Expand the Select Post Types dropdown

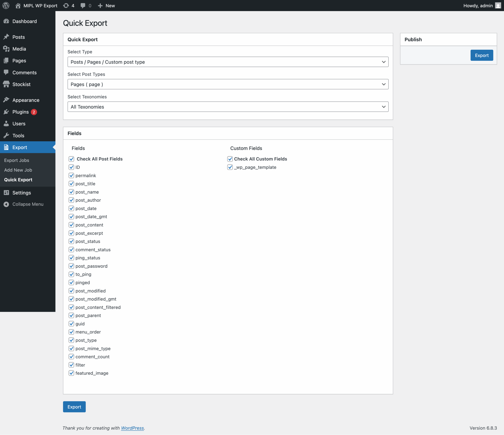pyautogui.click(x=228, y=84)
